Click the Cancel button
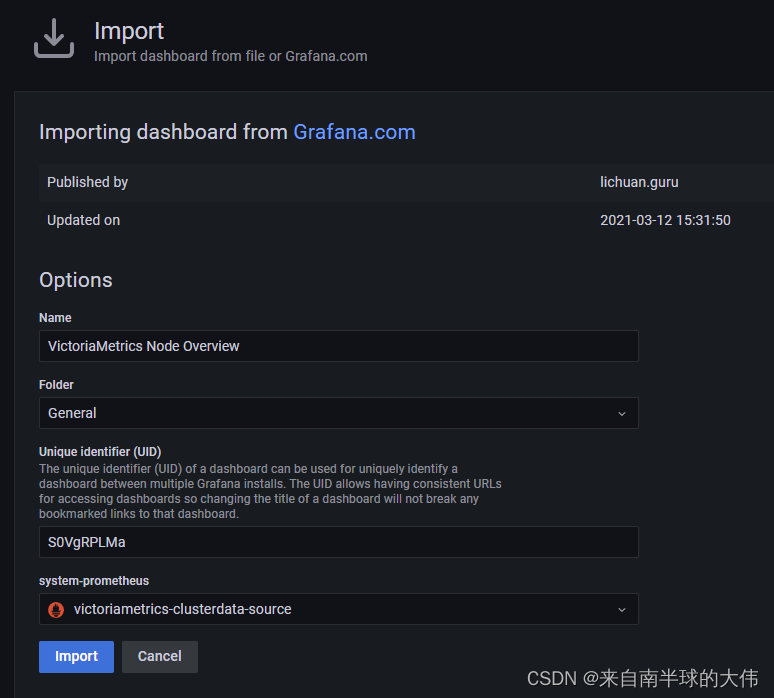 click(160, 657)
